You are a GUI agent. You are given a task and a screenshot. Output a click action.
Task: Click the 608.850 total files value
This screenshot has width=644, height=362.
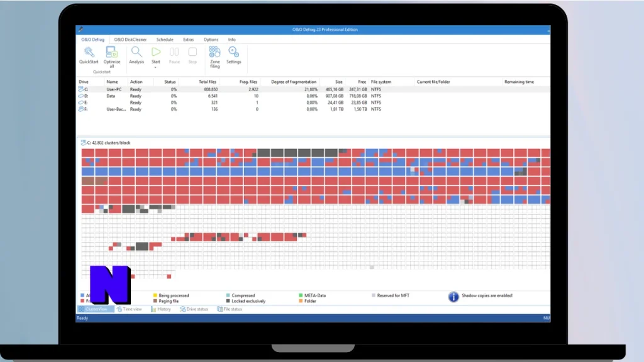211,89
